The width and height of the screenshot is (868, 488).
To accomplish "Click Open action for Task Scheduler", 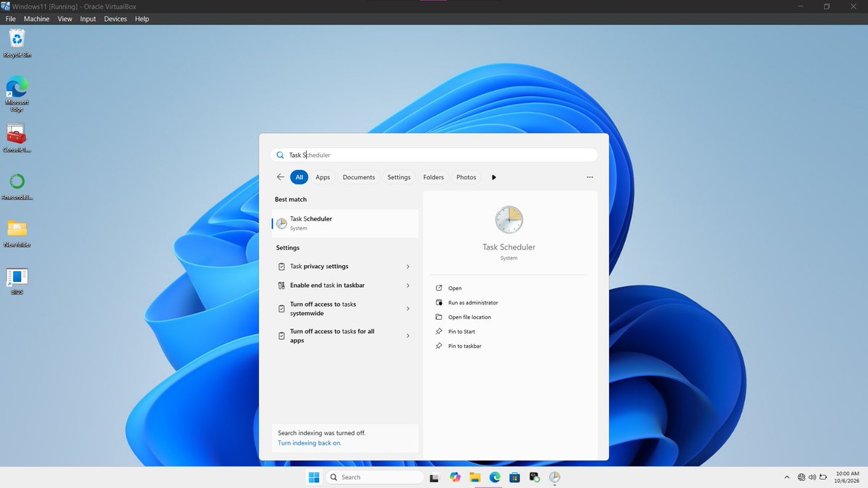I will pyautogui.click(x=455, y=288).
